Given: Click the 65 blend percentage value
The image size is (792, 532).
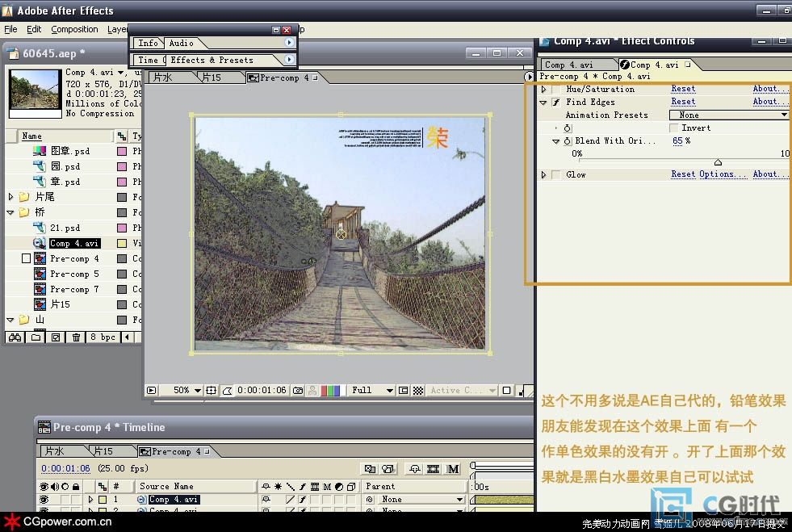Looking at the screenshot, I should click(677, 141).
